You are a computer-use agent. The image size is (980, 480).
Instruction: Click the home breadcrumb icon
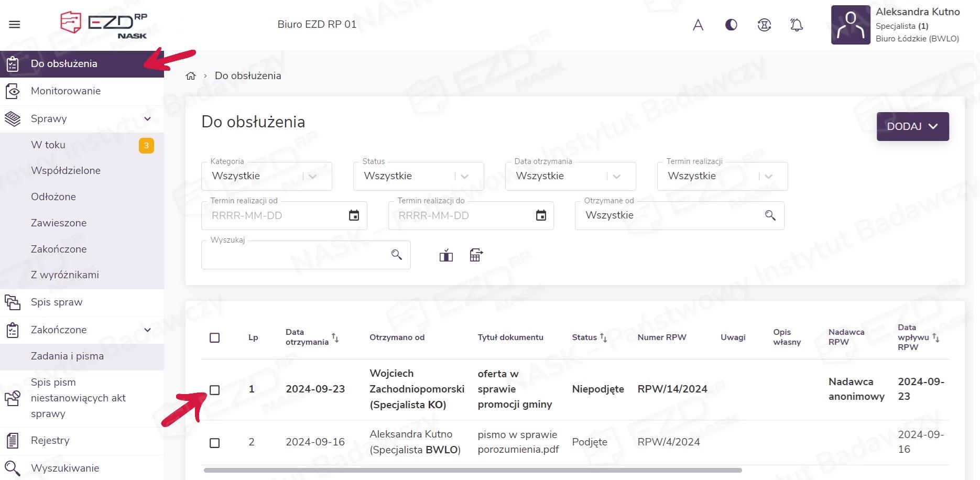pos(191,76)
